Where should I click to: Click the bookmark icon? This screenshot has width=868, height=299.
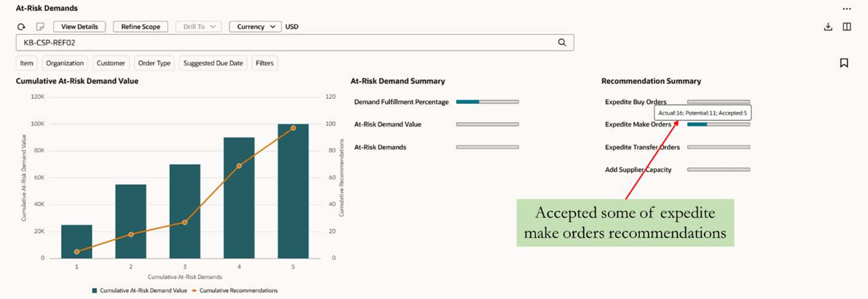coord(844,63)
